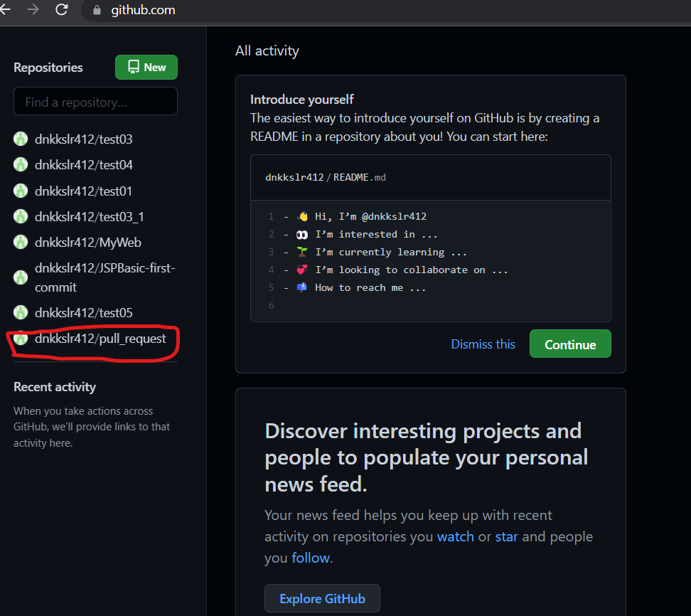Click README line 'How to reach me ...'
Screen dimensions: 691x616
pos(370,287)
